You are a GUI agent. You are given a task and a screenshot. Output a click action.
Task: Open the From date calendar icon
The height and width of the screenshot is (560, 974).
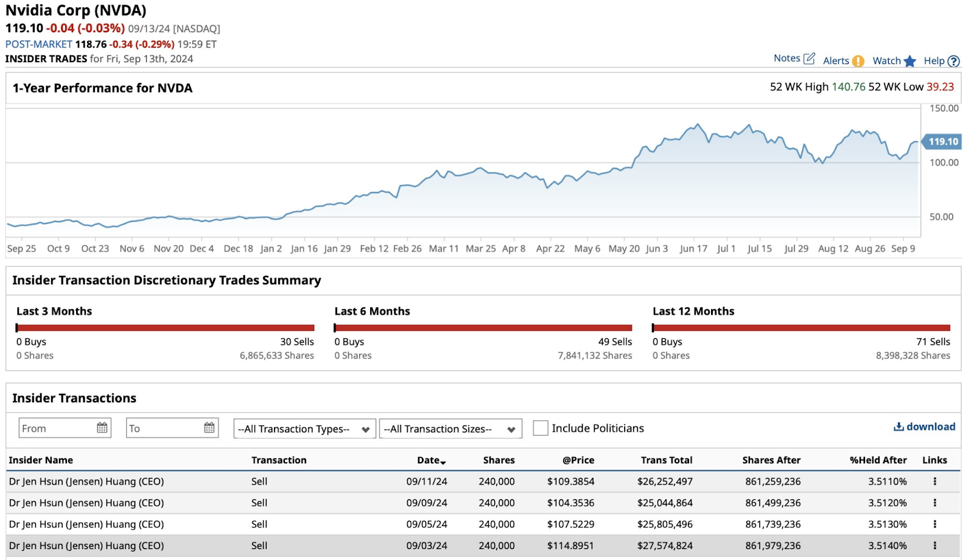[102, 428]
